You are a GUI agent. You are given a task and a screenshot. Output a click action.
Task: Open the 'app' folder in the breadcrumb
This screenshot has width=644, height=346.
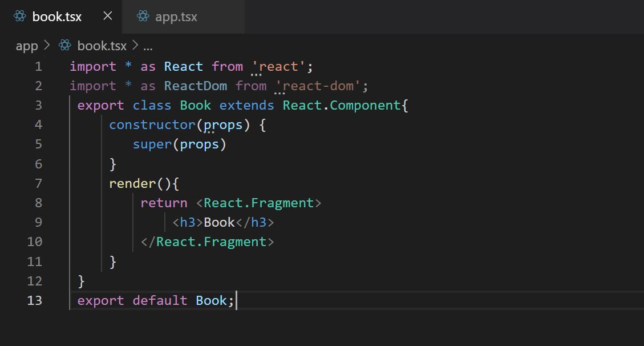(26, 46)
